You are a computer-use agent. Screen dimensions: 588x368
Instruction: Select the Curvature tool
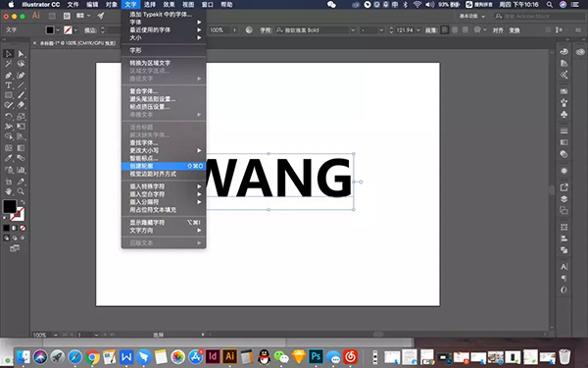[x=21, y=76]
